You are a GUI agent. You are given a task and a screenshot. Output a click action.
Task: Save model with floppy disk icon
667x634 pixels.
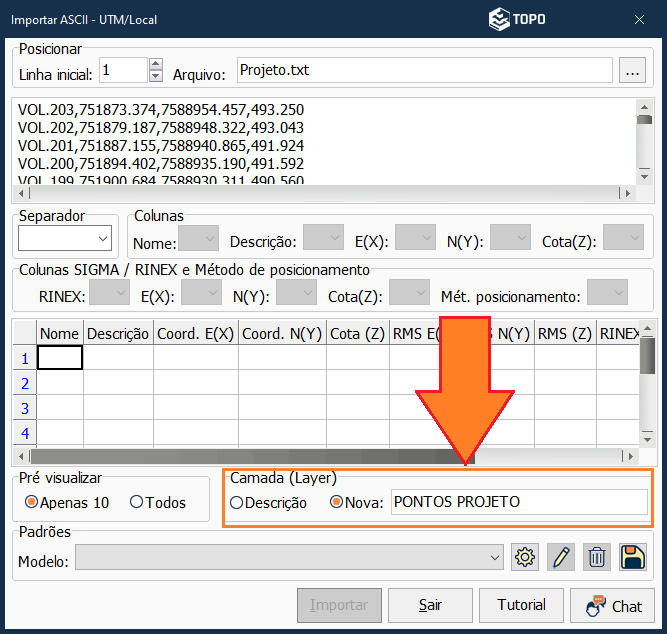632,558
